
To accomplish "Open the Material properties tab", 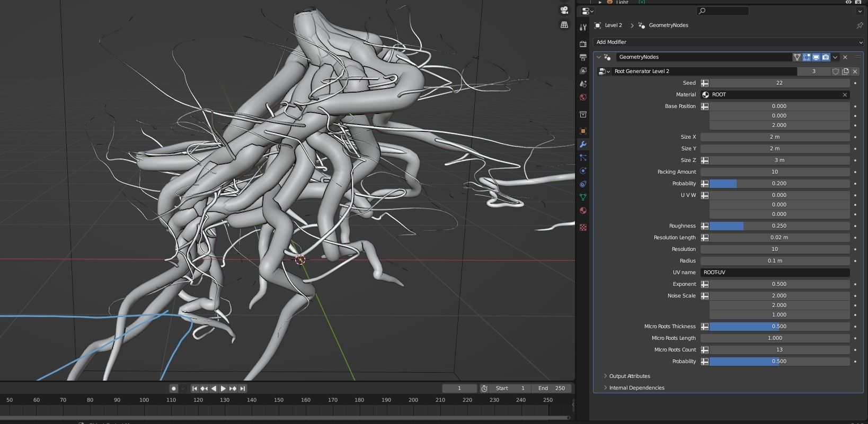I will 583,210.
